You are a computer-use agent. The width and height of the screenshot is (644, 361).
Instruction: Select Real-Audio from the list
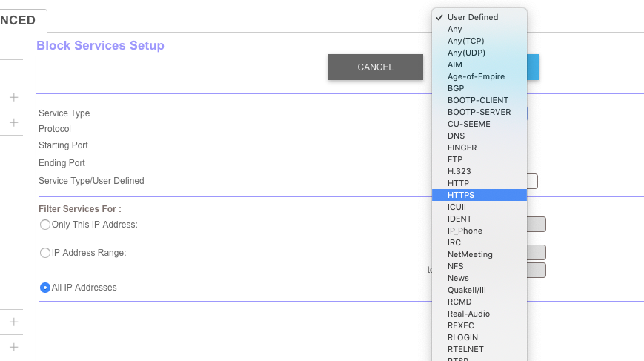pyautogui.click(x=468, y=314)
